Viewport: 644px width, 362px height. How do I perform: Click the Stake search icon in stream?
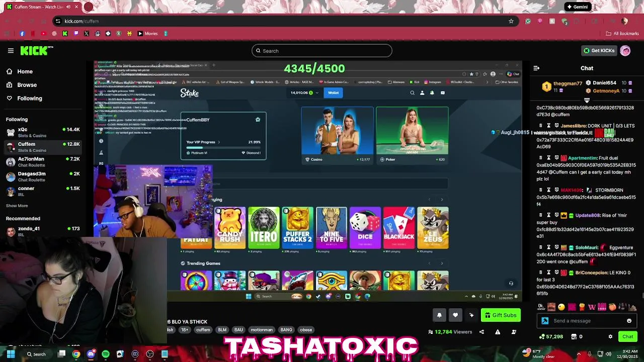tap(412, 93)
